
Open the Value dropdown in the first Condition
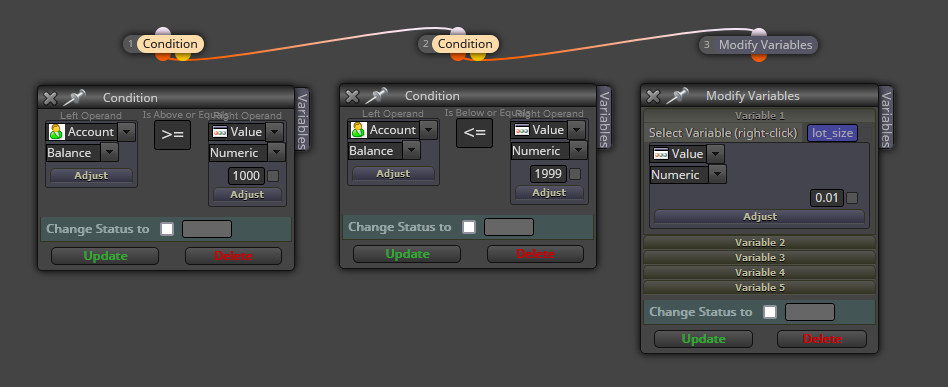(x=274, y=132)
